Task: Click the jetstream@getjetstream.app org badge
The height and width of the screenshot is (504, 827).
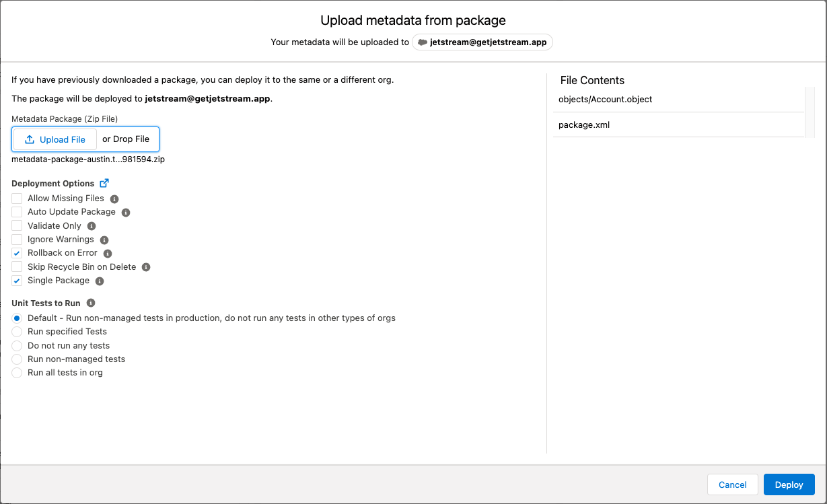Action: (x=482, y=42)
